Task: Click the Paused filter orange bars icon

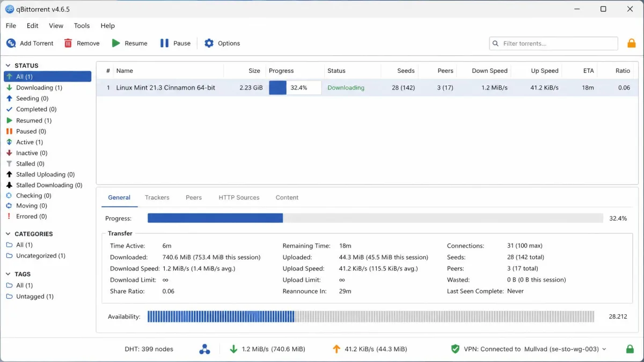Action: pyautogui.click(x=9, y=131)
